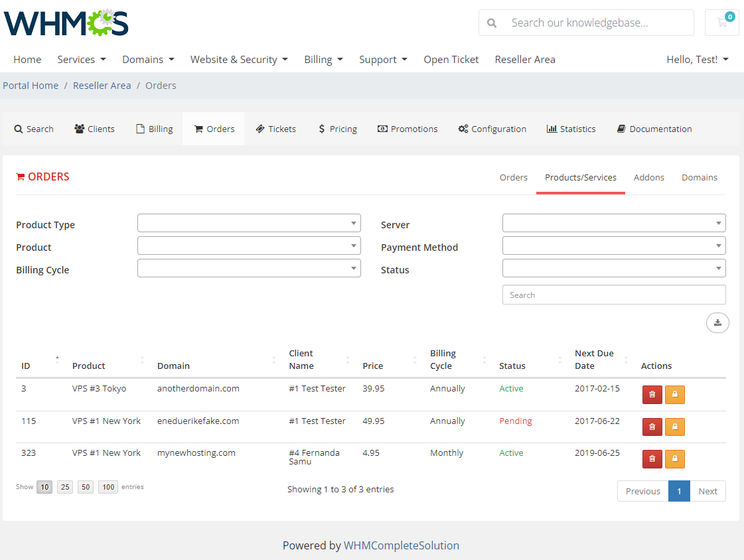Click the Previous pagination button
Image resolution: width=744 pixels, height=560 pixels.
point(643,491)
